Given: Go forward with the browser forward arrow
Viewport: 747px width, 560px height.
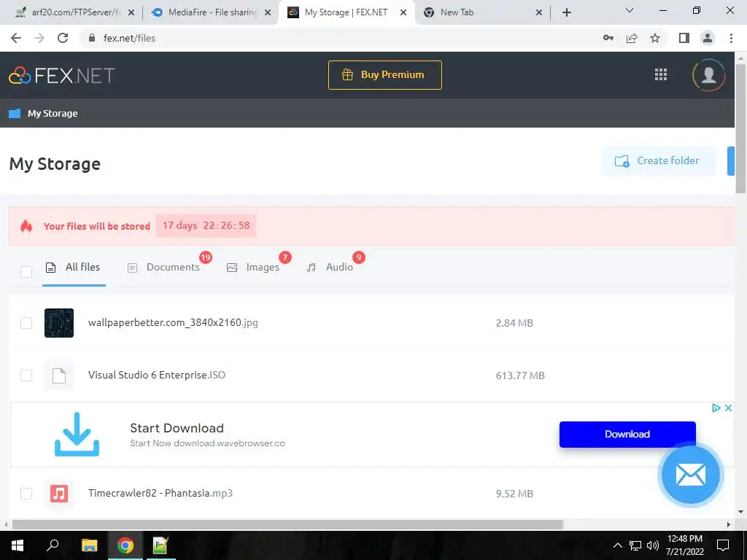Looking at the screenshot, I should (39, 38).
